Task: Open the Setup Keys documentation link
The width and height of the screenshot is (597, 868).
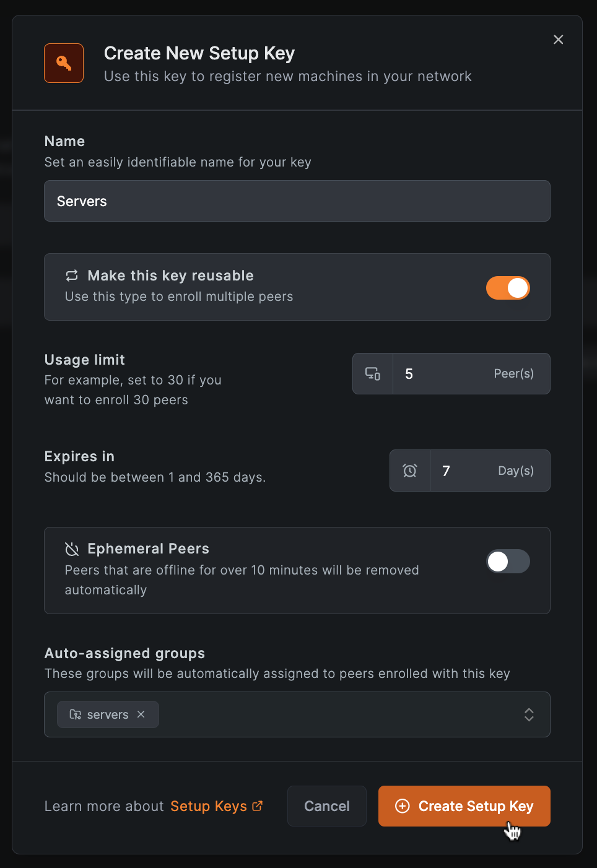Action: click(209, 806)
